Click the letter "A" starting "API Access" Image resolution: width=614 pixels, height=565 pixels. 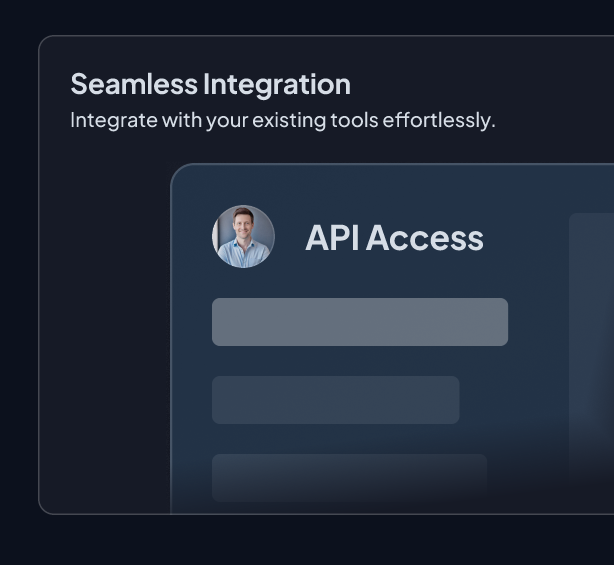click(316, 238)
